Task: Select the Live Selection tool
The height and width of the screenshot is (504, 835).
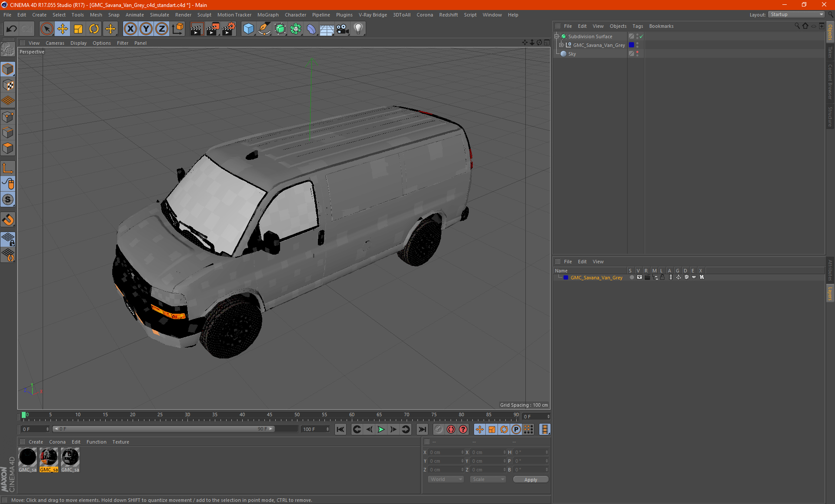Action: (x=47, y=29)
